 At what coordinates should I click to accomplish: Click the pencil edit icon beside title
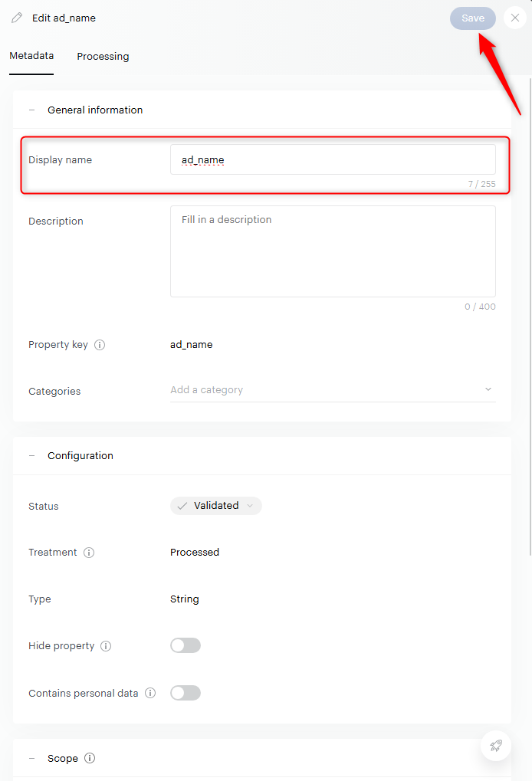17,18
